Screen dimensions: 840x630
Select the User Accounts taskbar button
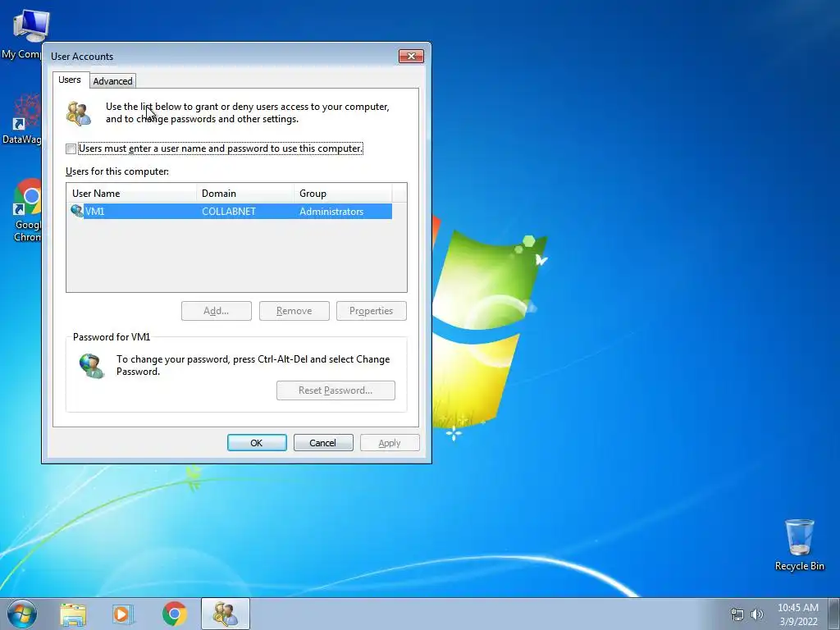tap(226, 614)
